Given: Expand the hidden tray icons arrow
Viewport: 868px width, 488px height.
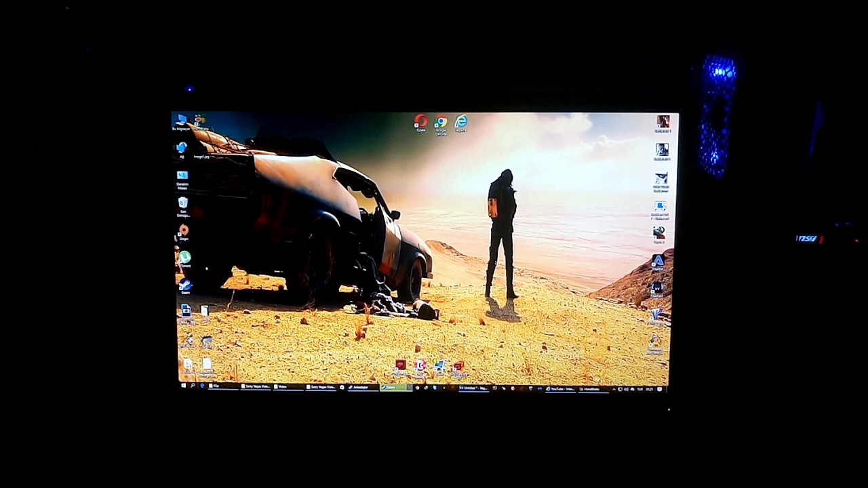Looking at the screenshot, I should [x=614, y=389].
